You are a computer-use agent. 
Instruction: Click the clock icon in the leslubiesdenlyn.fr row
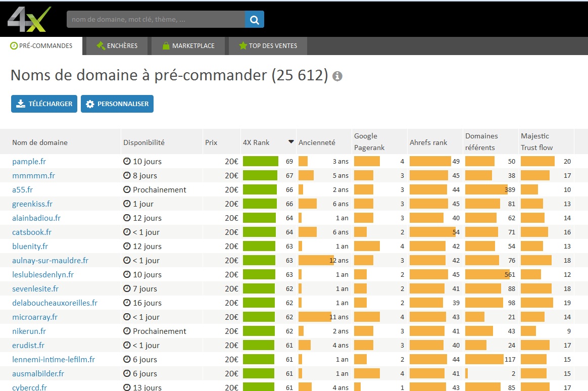[127, 274]
